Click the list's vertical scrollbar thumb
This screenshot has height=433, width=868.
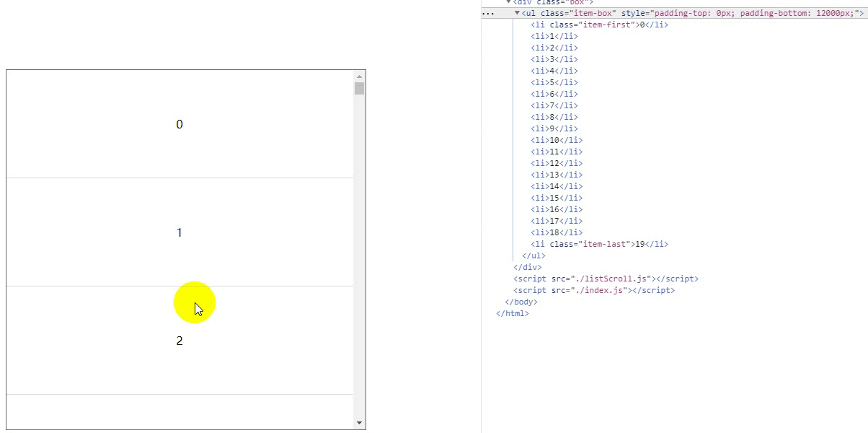[x=359, y=89]
